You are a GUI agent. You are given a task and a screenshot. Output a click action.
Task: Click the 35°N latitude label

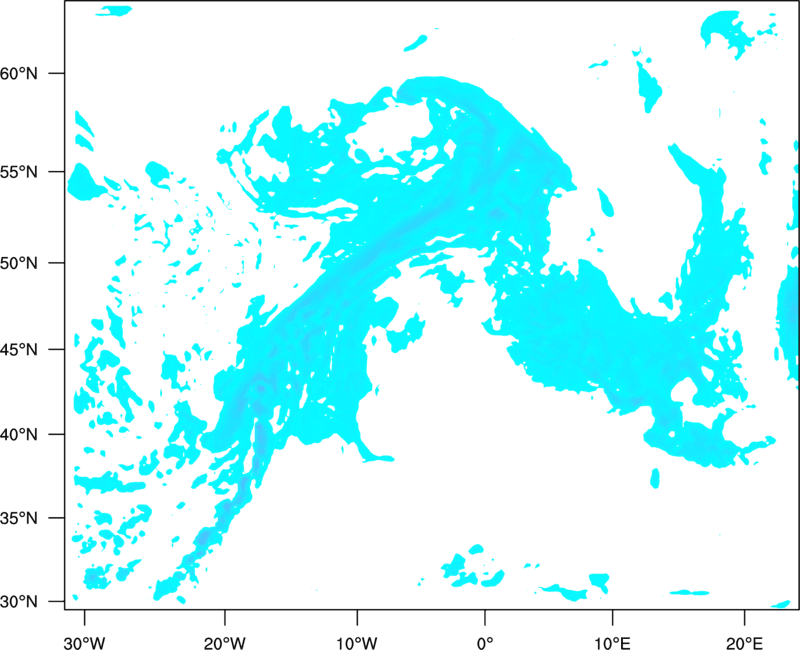[x=19, y=518]
